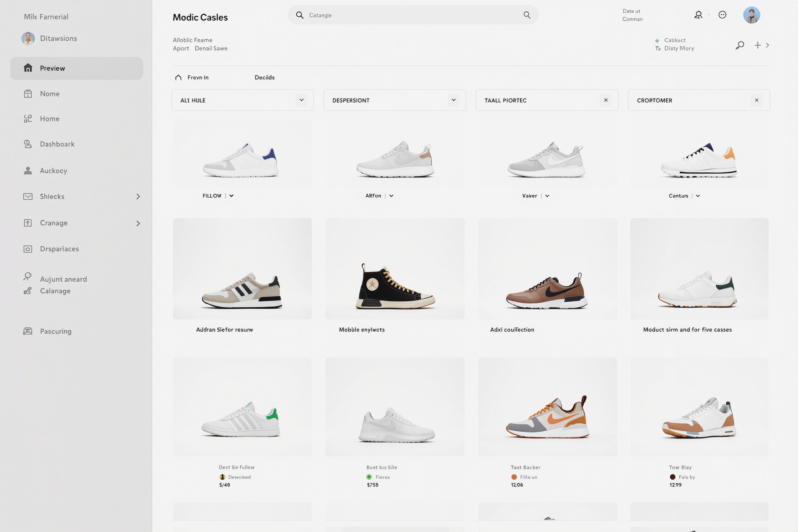Click the $755 price text
This screenshot has height=532, width=798.
click(x=372, y=485)
